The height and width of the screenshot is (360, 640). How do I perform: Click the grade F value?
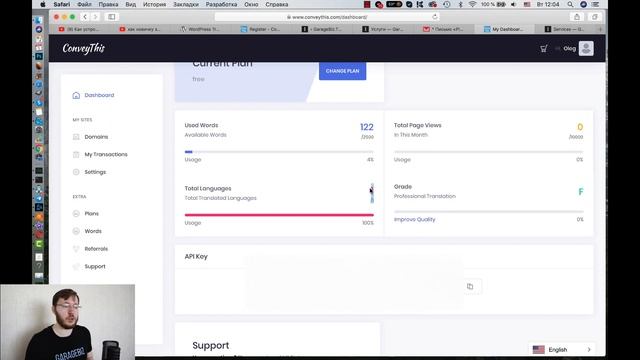[x=580, y=191]
